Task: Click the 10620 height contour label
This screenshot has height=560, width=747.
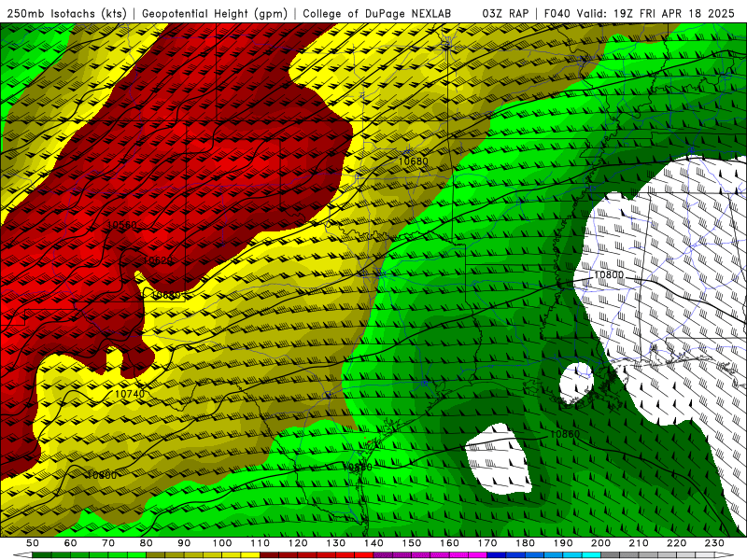Action: 158,260
